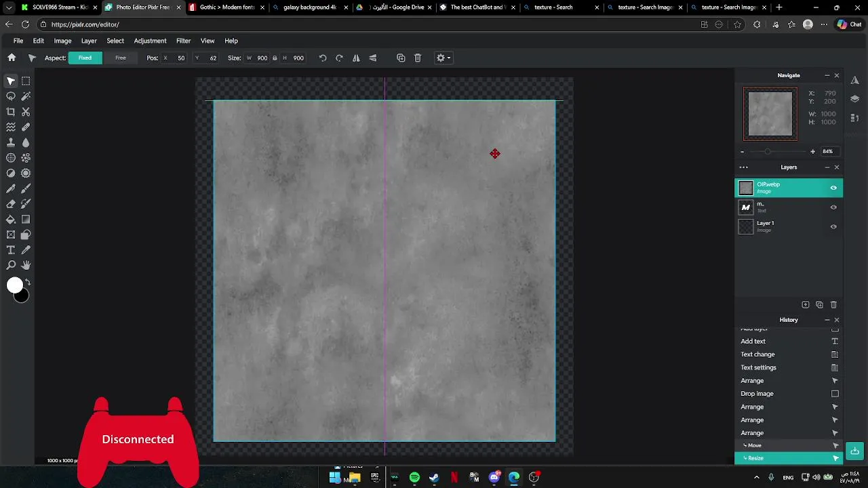Click the save download button

point(854,451)
